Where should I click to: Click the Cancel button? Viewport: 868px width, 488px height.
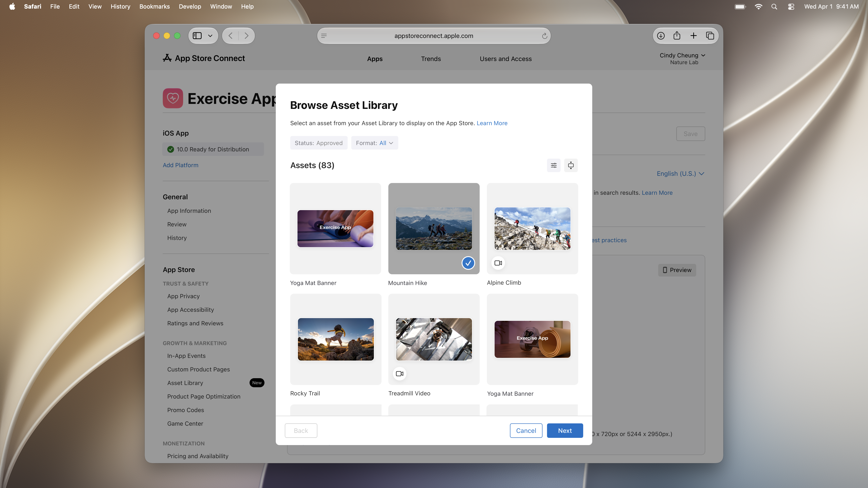click(526, 431)
